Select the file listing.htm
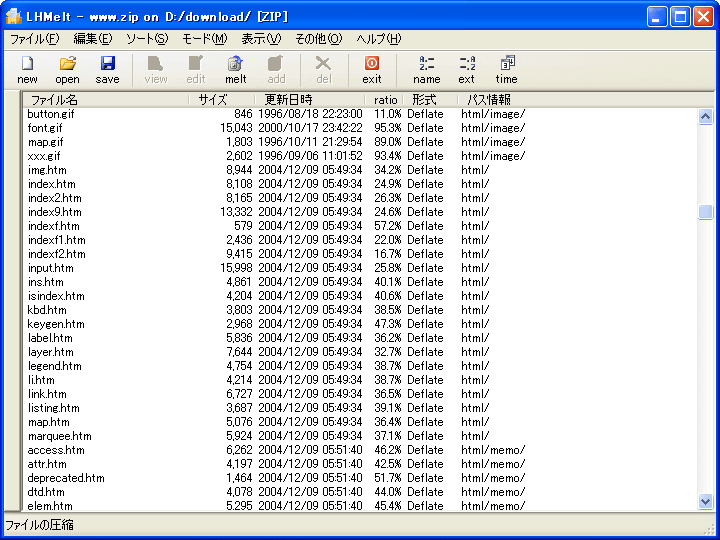The width and height of the screenshot is (720, 540). pos(54,408)
